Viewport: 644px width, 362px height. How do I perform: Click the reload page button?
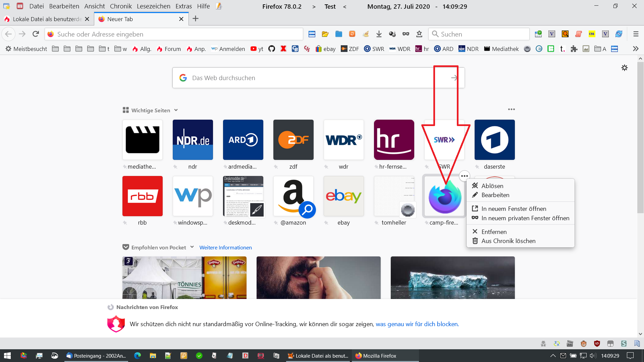pyautogui.click(x=36, y=34)
